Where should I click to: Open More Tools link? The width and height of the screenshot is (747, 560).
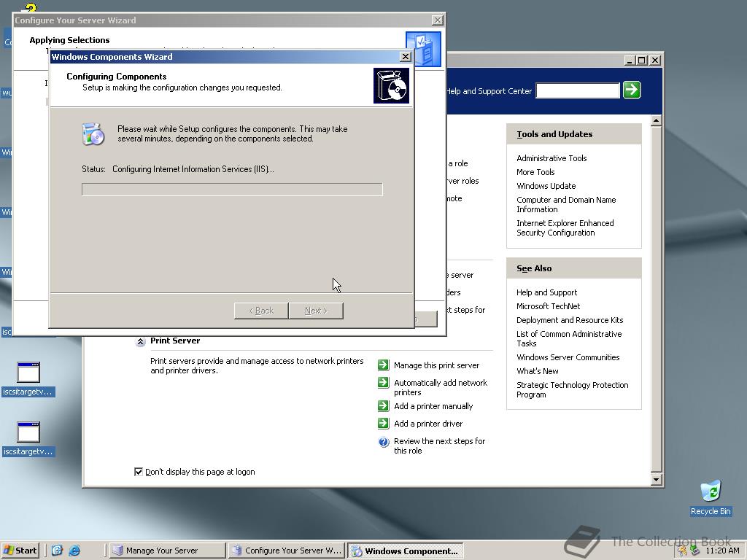coord(535,172)
